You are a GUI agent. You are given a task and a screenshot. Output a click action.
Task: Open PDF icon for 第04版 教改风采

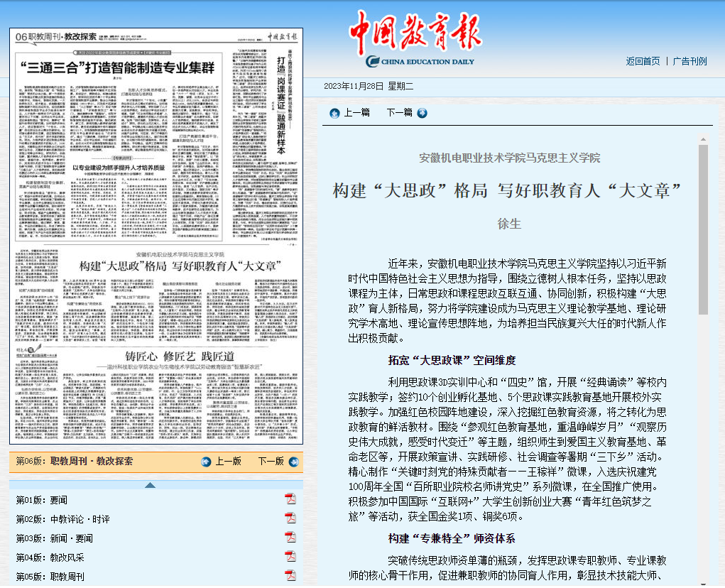point(290,557)
